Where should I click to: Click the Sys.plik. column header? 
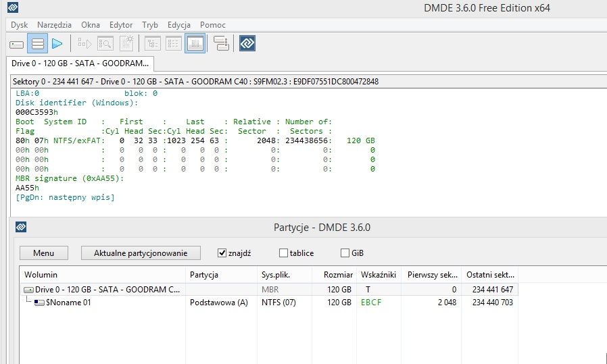(285, 275)
